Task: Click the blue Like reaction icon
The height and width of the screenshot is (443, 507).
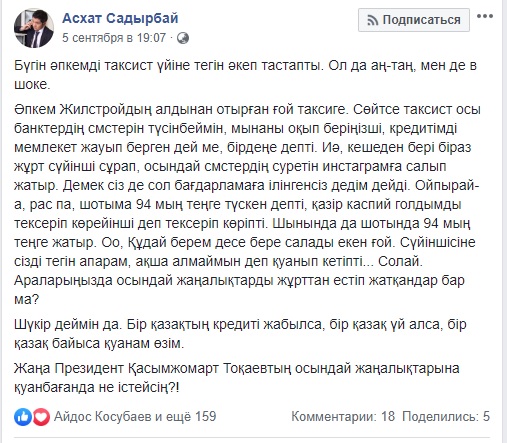Action: pos(23,417)
